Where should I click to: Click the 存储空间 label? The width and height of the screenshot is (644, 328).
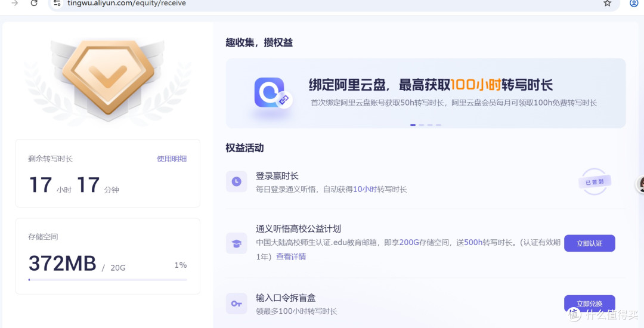(x=43, y=237)
